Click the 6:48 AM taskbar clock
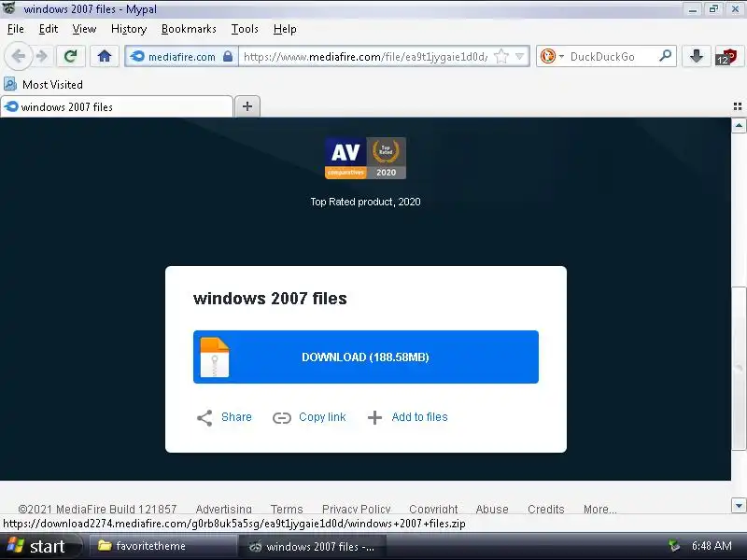 pyautogui.click(x=712, y=546)
